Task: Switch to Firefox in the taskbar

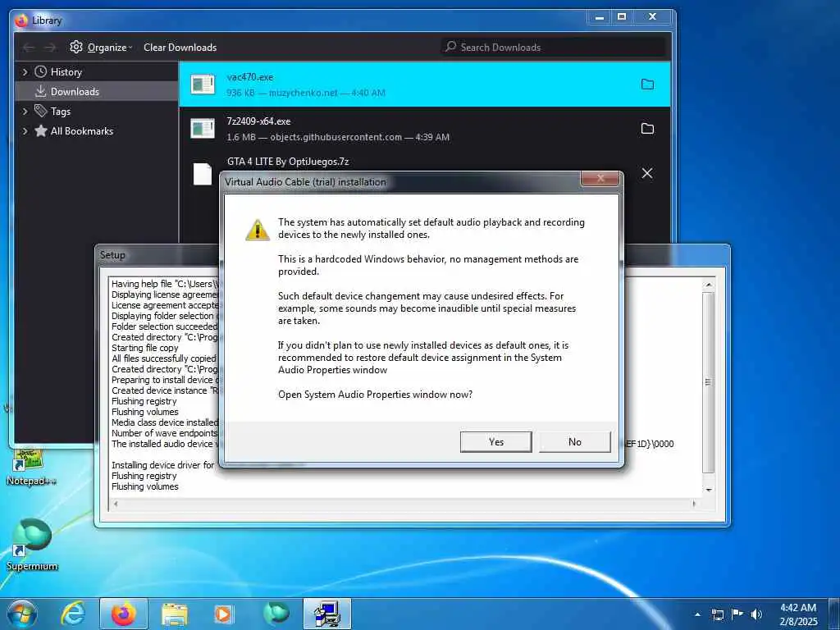Action: [x=123, y=614]
